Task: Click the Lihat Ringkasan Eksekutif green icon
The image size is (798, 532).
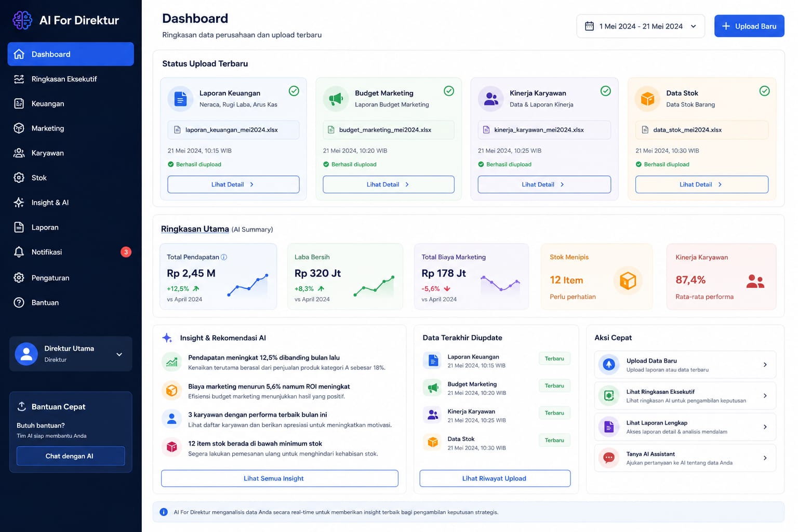Action: click(609, 396)
